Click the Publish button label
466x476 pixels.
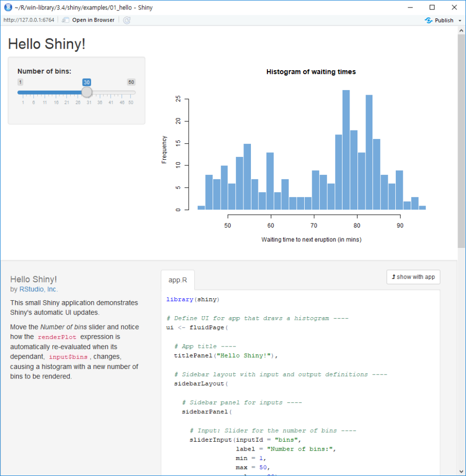pyautogui.click(x=444, y=20)
